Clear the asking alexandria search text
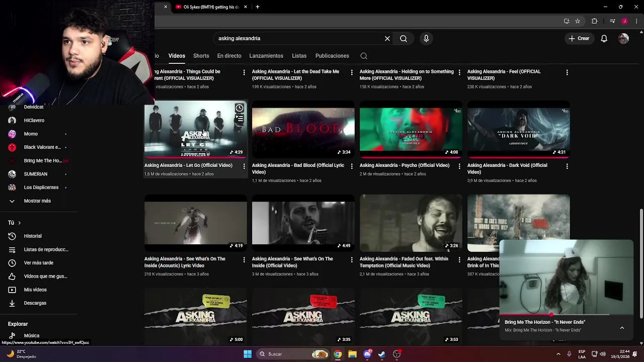 point(387,38)
